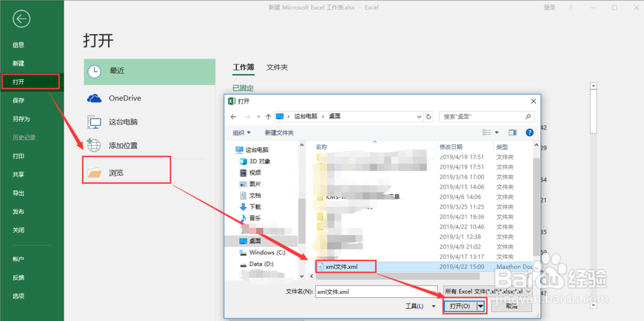Open 帐户 settings page
This screenshot has width=644, height=321.
tap(19, 259)
